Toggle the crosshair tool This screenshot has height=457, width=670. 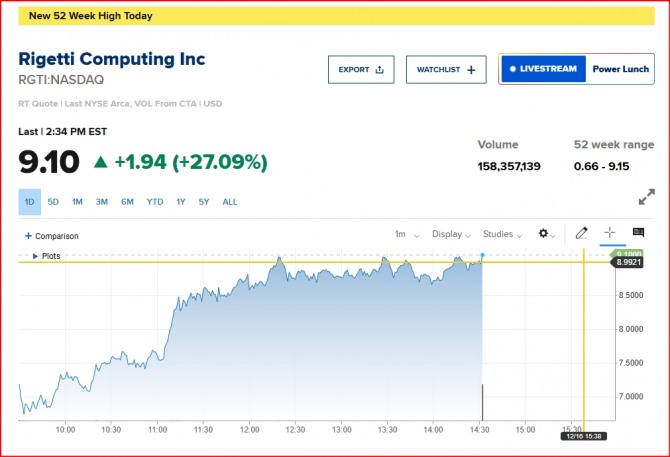tap(610, 233)
